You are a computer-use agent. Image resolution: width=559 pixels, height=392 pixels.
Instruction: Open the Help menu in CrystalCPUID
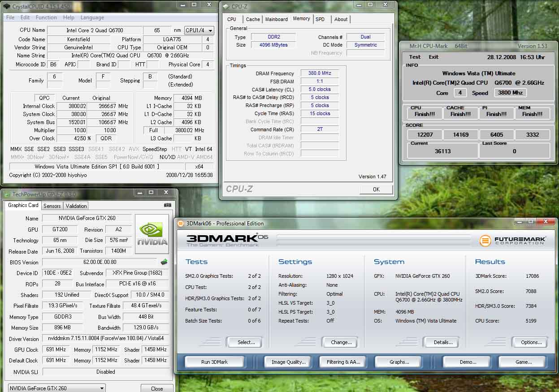[x=69, y=17]
